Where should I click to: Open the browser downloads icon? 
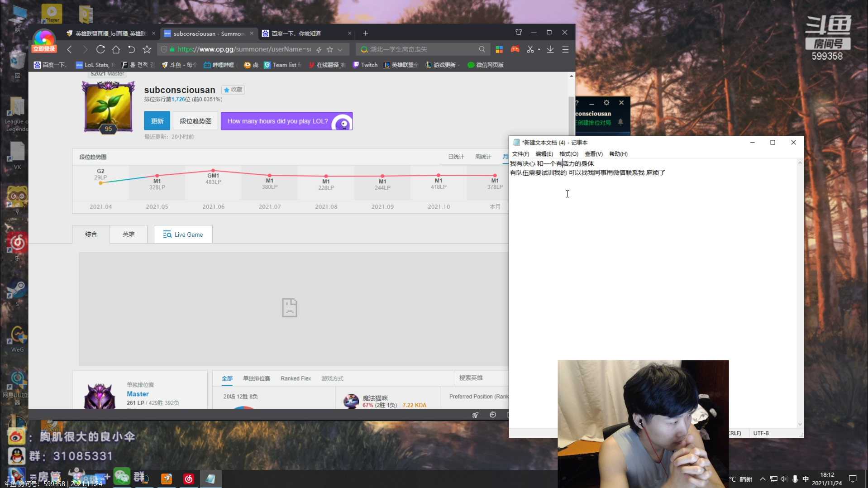[x=550, y=49]
